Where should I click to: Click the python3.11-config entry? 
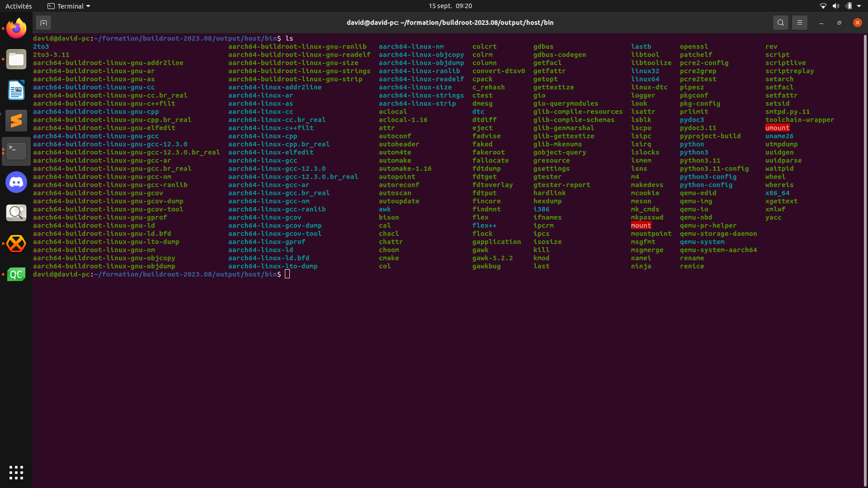714,169
